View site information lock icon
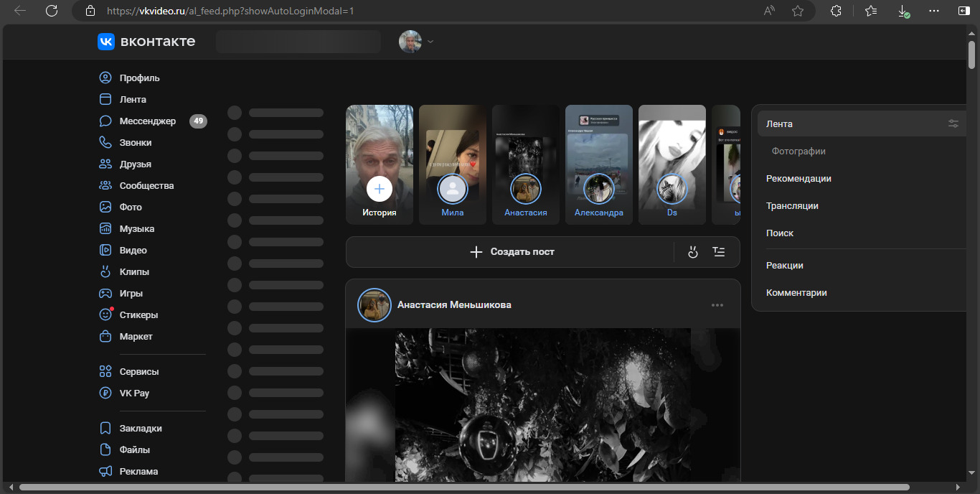 pos(90,11)
